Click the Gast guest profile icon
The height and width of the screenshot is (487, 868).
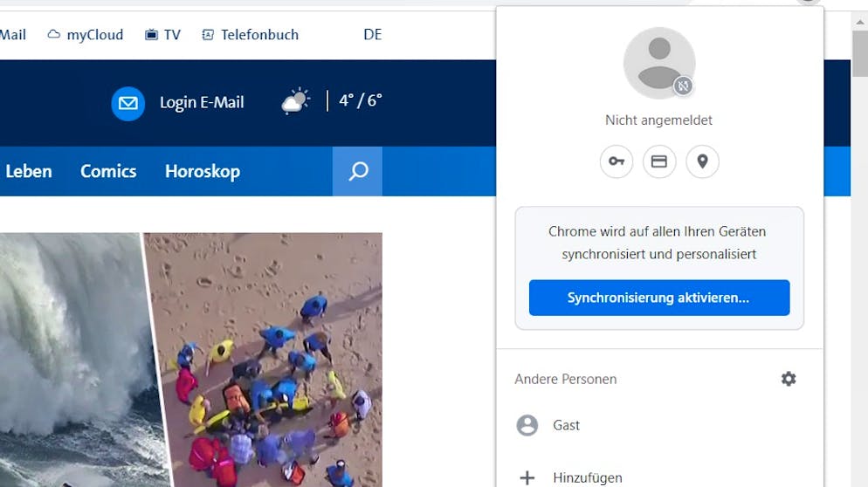tap(527, 425)
